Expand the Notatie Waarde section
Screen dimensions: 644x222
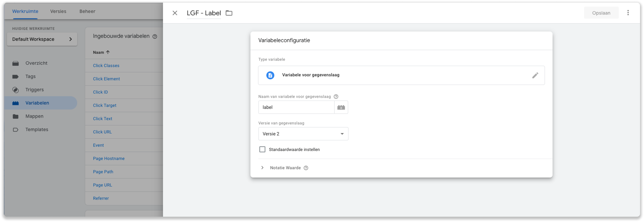262,168
